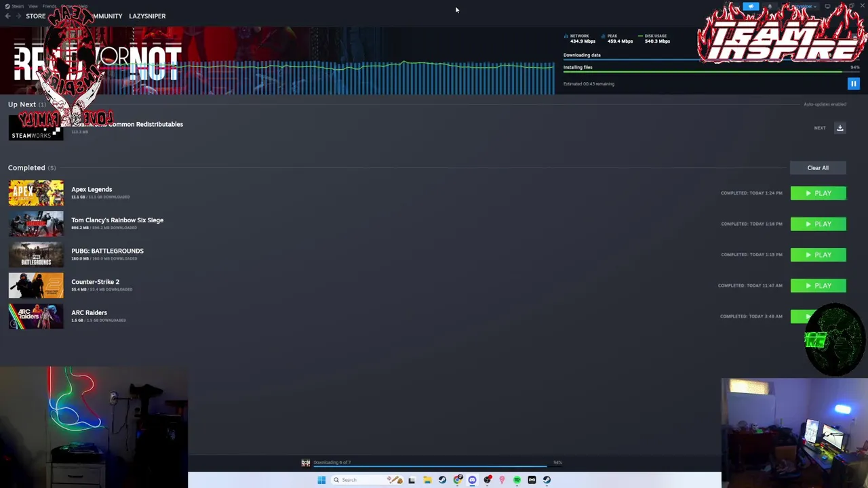Play PUBG: BATTLEGROUNDS

click(x=818, y=255)
